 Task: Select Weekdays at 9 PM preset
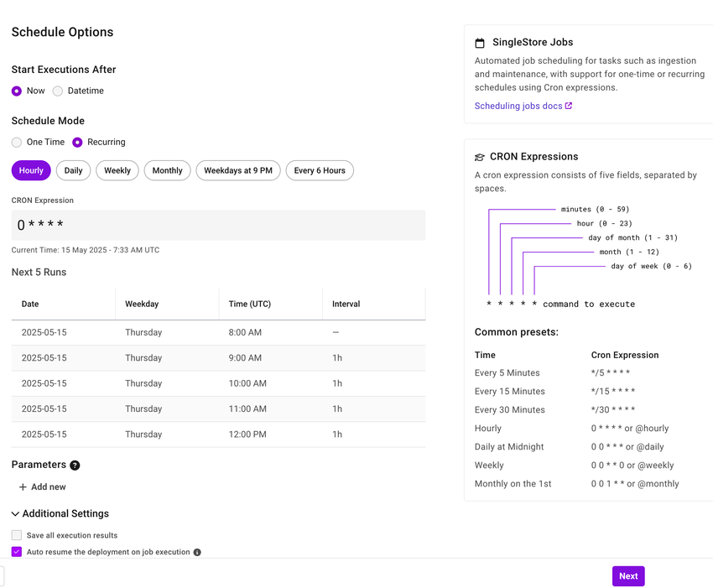[x=238, y=170]
